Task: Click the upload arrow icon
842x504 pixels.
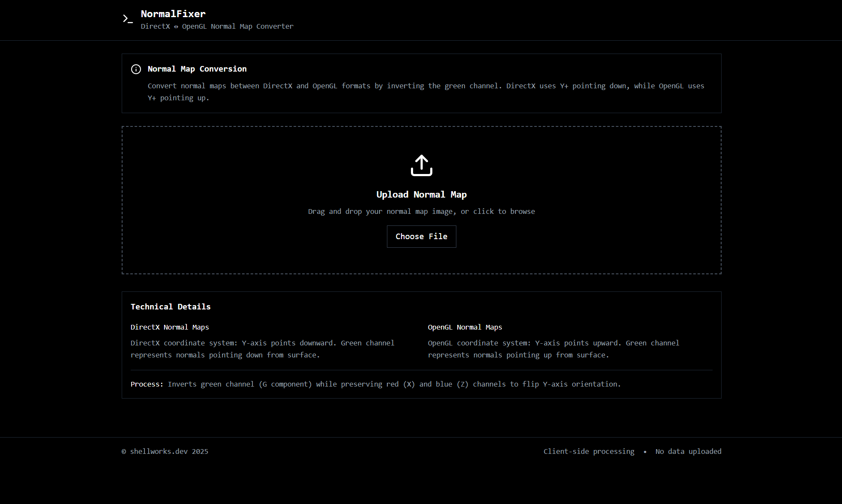Action: pos(421,165)
